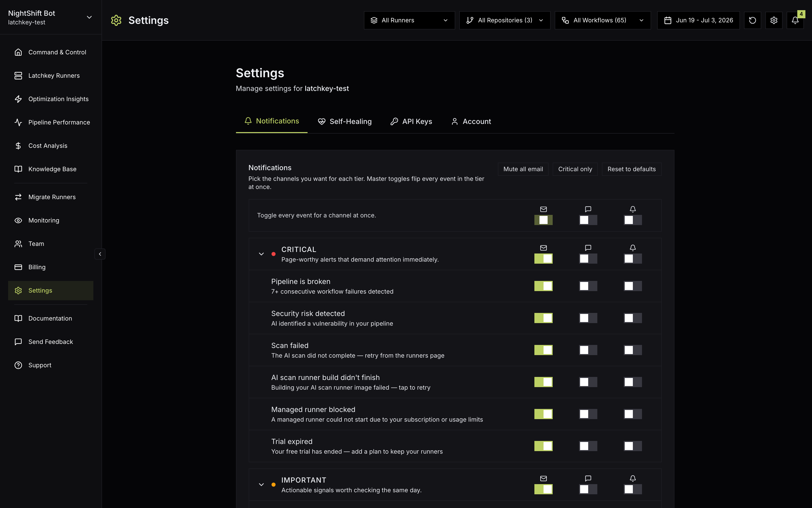Click the Reset to defaults button
Viewport: 812px width, 508px height.
[632, 169]
